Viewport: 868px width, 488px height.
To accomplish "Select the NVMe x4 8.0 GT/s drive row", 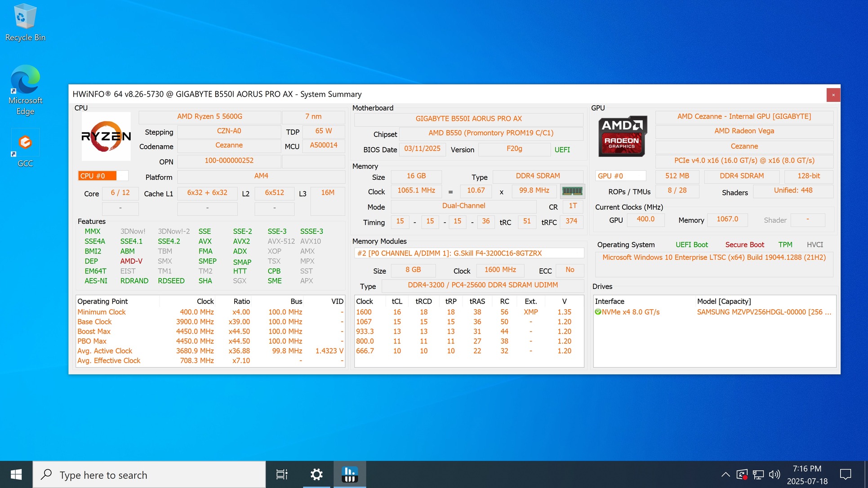I will pyautogui.click(x=630, y=312).
